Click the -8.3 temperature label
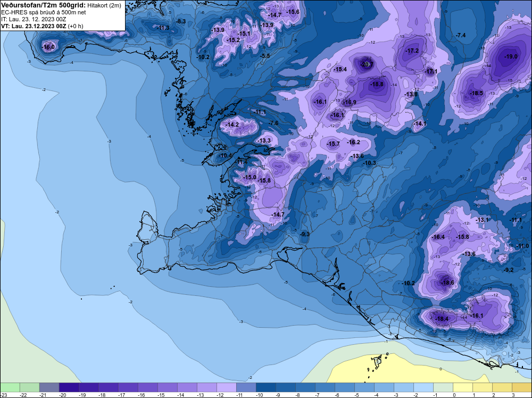Image resolution: width=532 pixels, height=398 pixels. [181, 21]
